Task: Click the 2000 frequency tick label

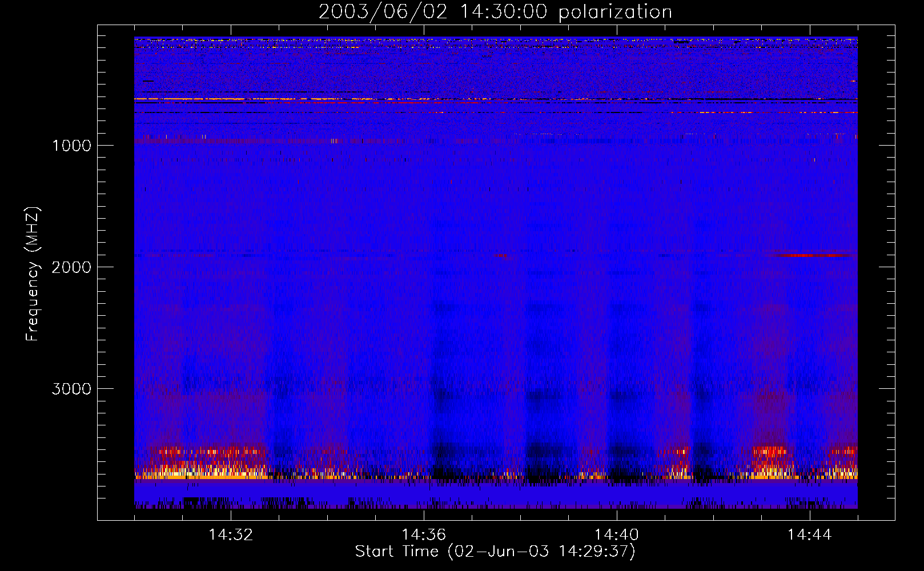Action: [x=71, y=267]
